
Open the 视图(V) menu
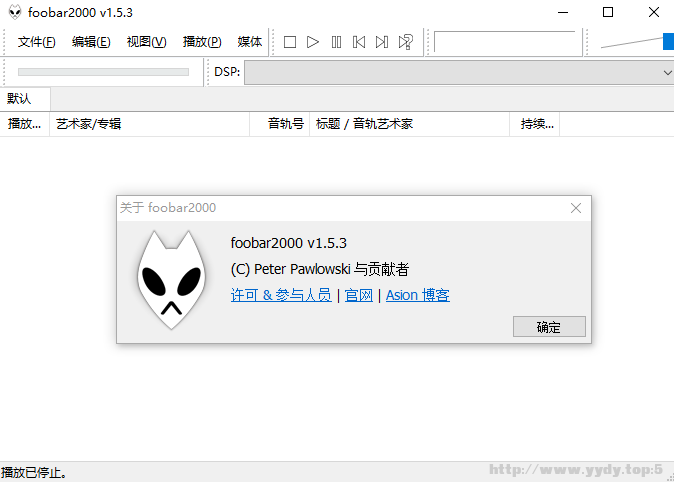click(147, 42)
